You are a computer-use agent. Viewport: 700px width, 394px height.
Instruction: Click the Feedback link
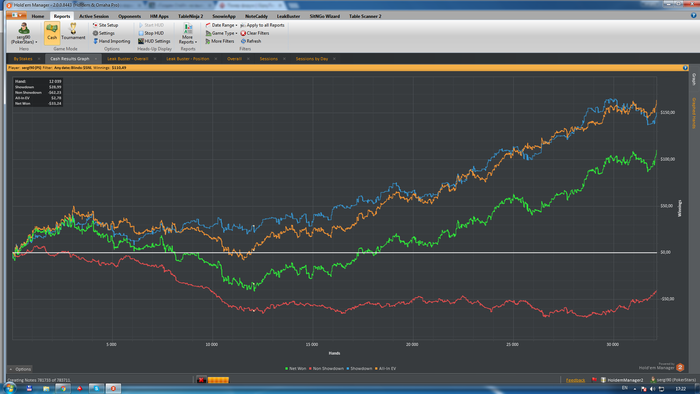[x=575, y=380]
